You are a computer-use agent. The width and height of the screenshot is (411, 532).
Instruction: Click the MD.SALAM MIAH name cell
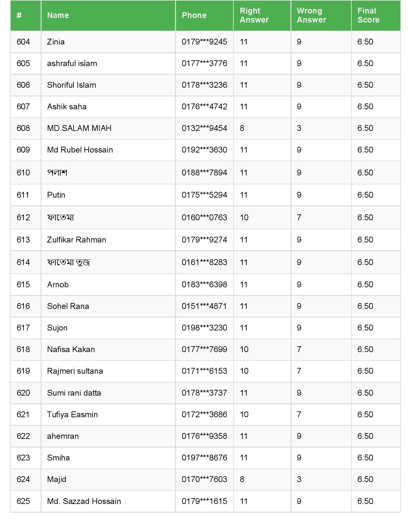[x=79, y=128]
